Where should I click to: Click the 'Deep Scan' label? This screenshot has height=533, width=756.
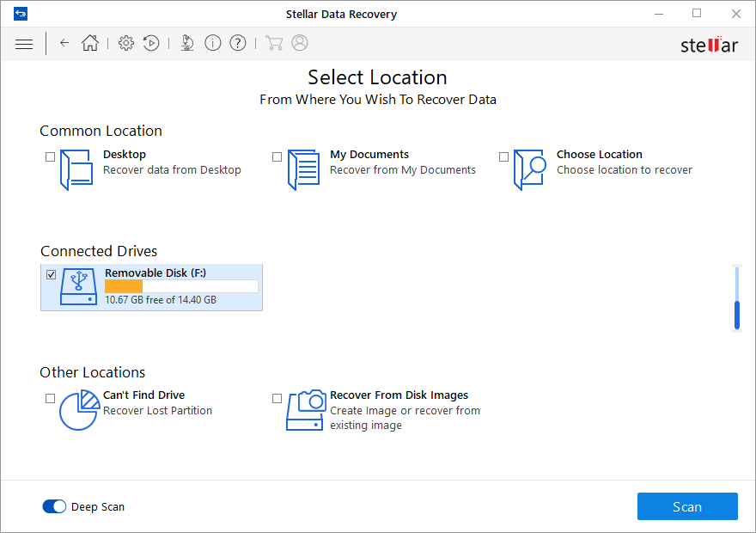98,507
